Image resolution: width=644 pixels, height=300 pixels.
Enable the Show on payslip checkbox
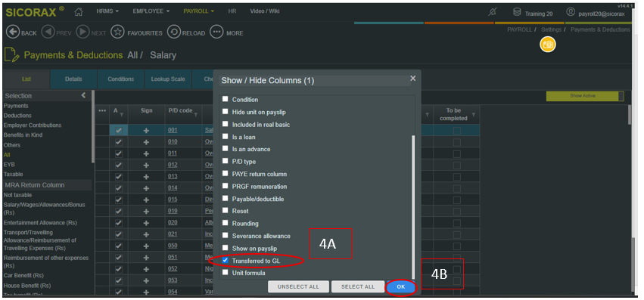point(225,248)
